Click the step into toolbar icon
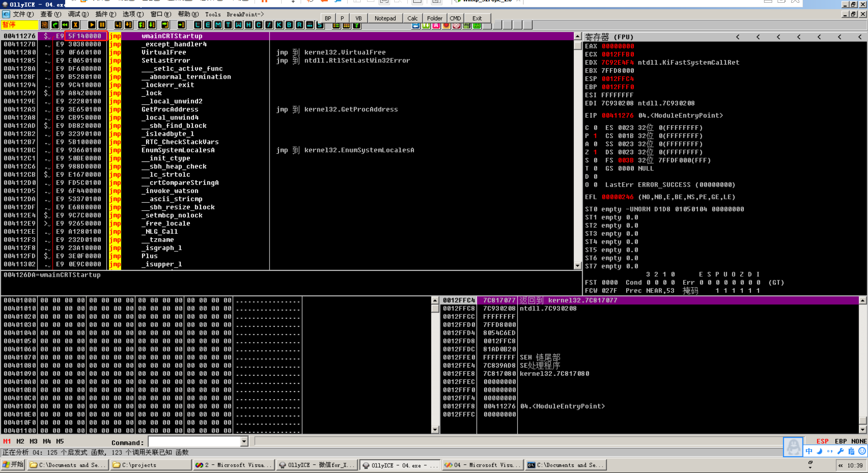The height and width of the screenshot is (473, 868). pos(118,25)
